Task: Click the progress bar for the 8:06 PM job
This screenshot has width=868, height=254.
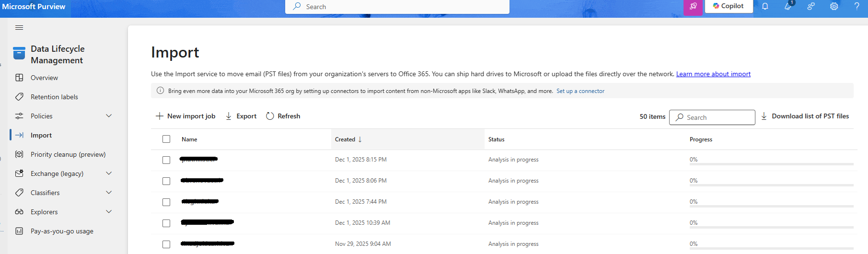Action: point(772,185)
